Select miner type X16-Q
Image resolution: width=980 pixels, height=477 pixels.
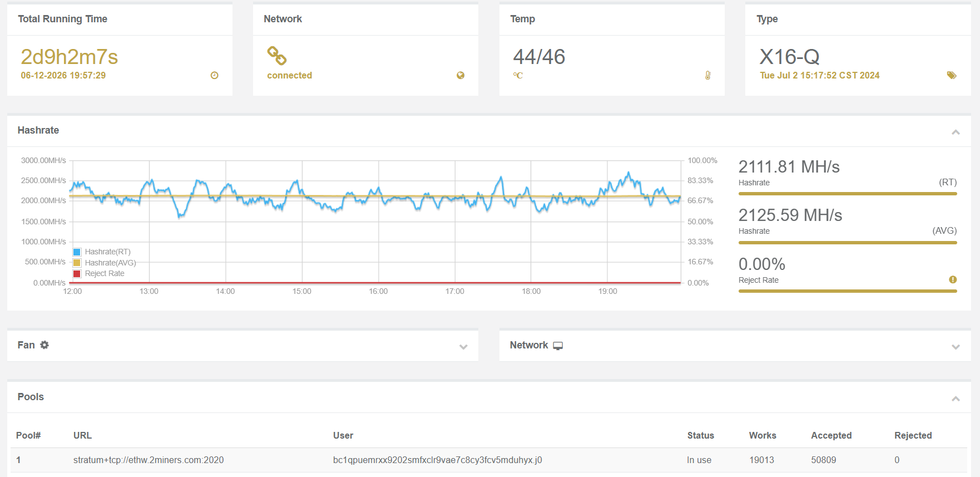pyautogui.click(x=789, y=57)
